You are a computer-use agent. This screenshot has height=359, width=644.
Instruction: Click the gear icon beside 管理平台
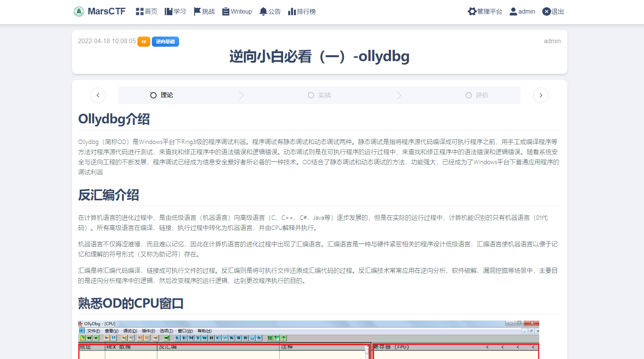[x=472, y=11]
